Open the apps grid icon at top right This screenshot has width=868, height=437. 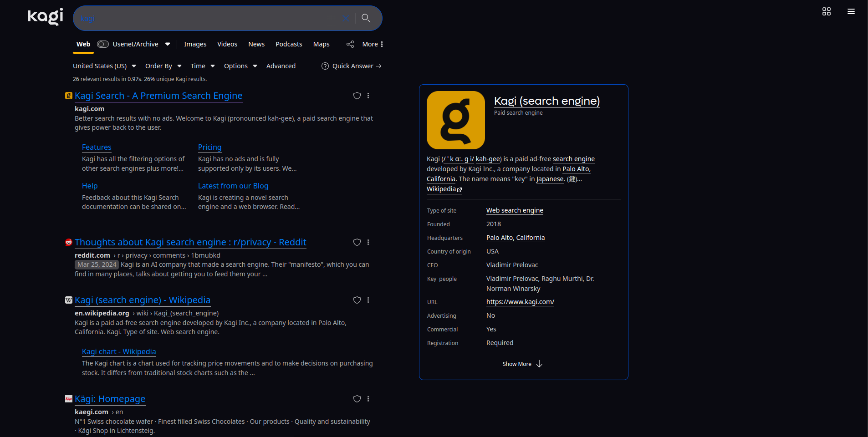(x=826, y=11)
